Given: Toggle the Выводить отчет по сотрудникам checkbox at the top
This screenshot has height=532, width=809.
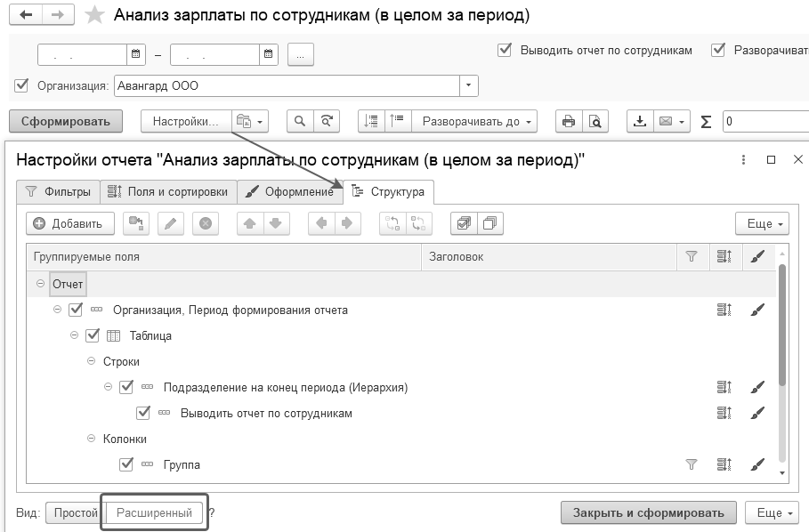Looking at the screenshot, I should pyautogui.click(x=504, y=50).
